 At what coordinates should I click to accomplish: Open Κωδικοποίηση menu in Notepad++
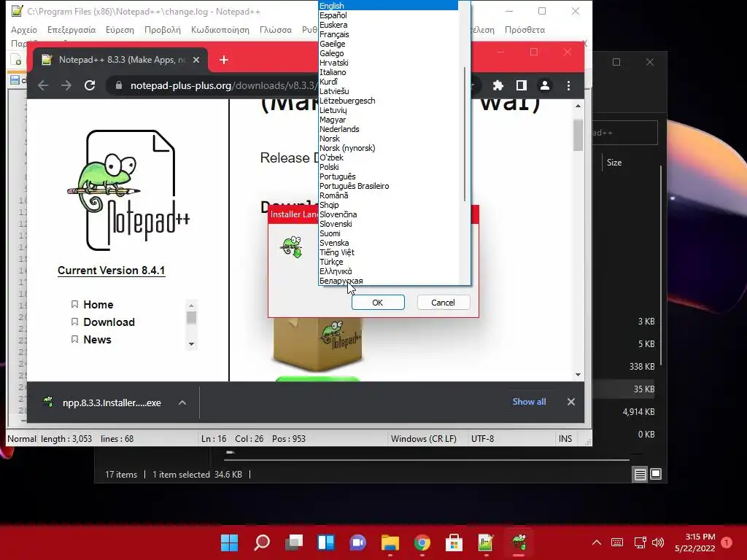click(x=220, y=29)
